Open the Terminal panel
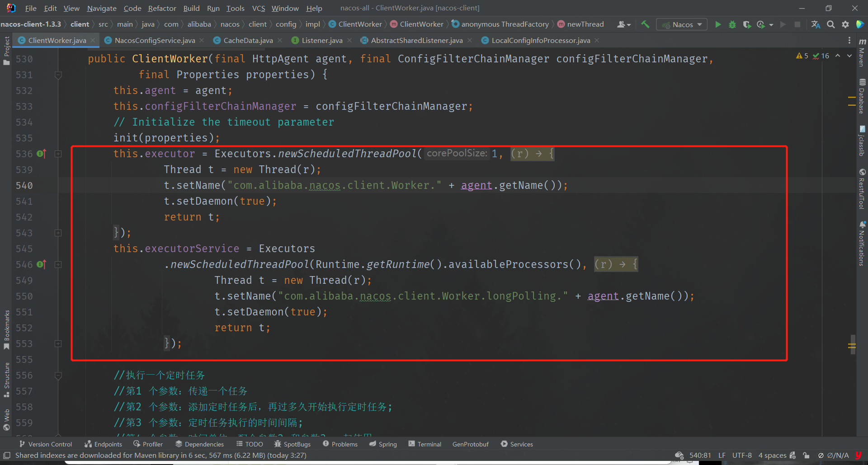This screenshot has height=465, width=868. [425, 444]
